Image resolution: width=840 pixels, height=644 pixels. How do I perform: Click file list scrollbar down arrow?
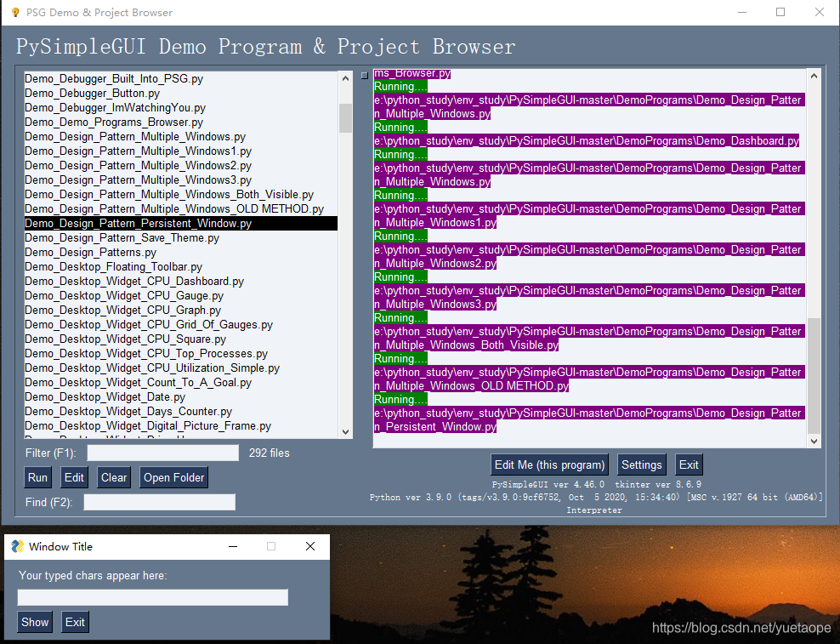pos(345,431)
